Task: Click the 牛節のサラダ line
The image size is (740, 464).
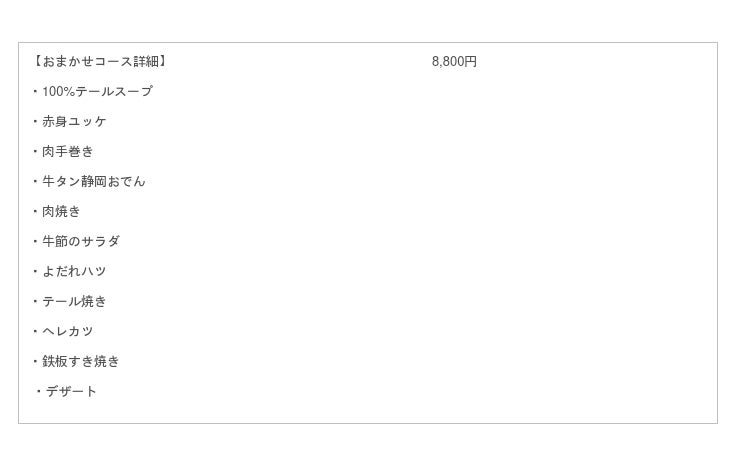Action: (x=81, y=241)
